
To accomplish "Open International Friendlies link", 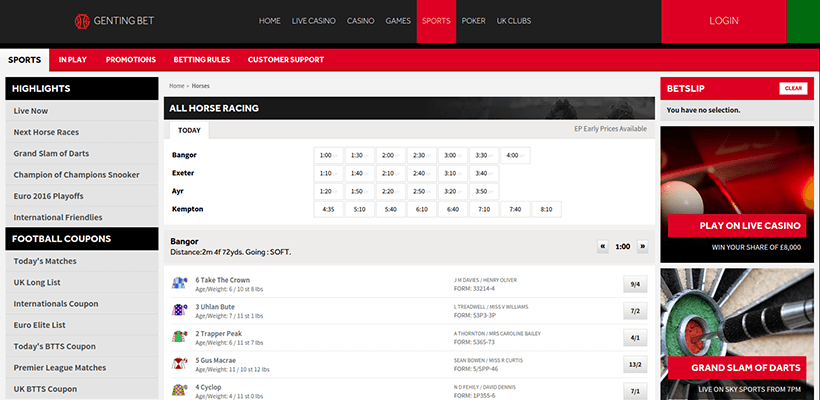I will point(82,217).
